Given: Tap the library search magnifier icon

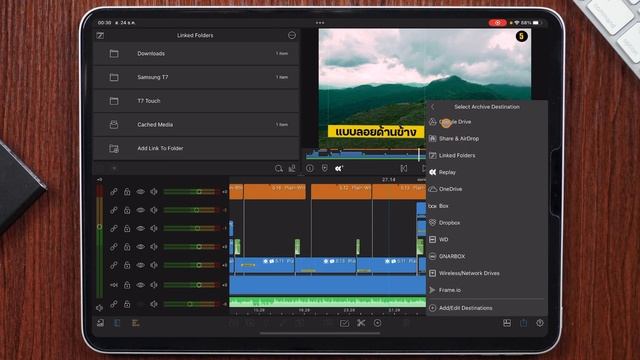Looking at the screenshot, I should (278, 168).
